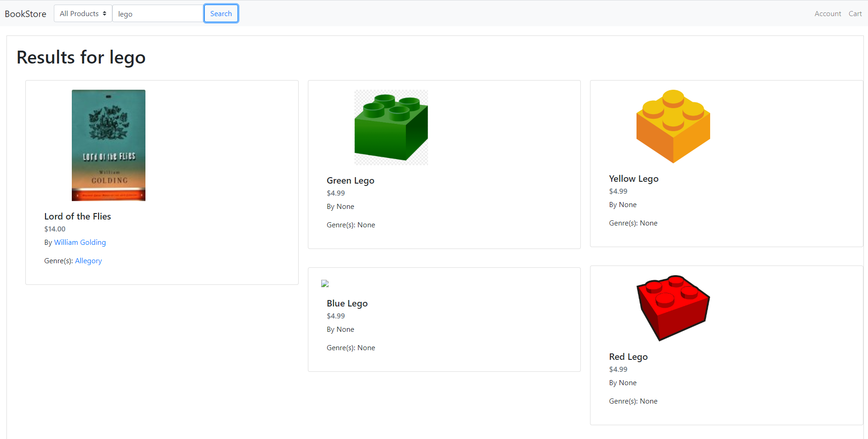Screen dimensions: 868x439
Task: Select the Blue Lego product title
Action: click(347, 303)
